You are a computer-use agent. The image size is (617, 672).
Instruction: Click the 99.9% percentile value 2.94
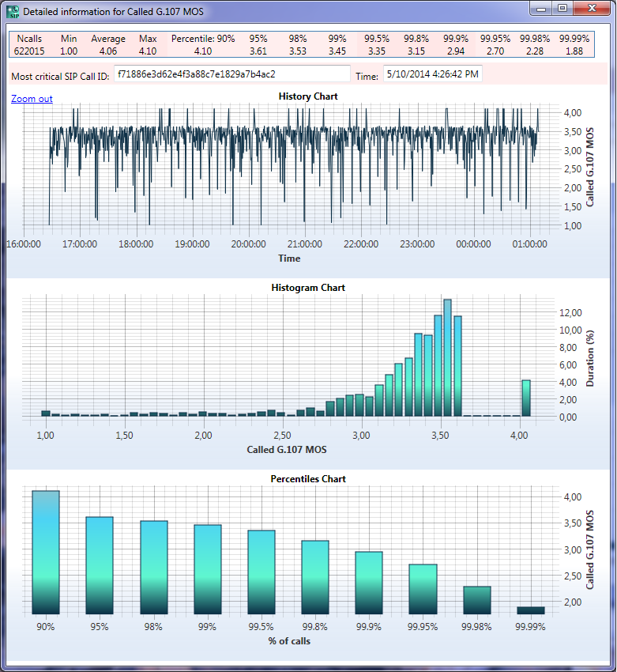456,51
